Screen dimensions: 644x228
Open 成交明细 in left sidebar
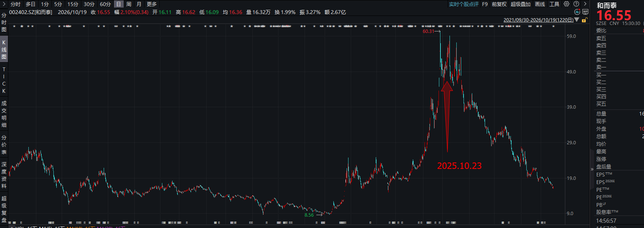point(4,114)
